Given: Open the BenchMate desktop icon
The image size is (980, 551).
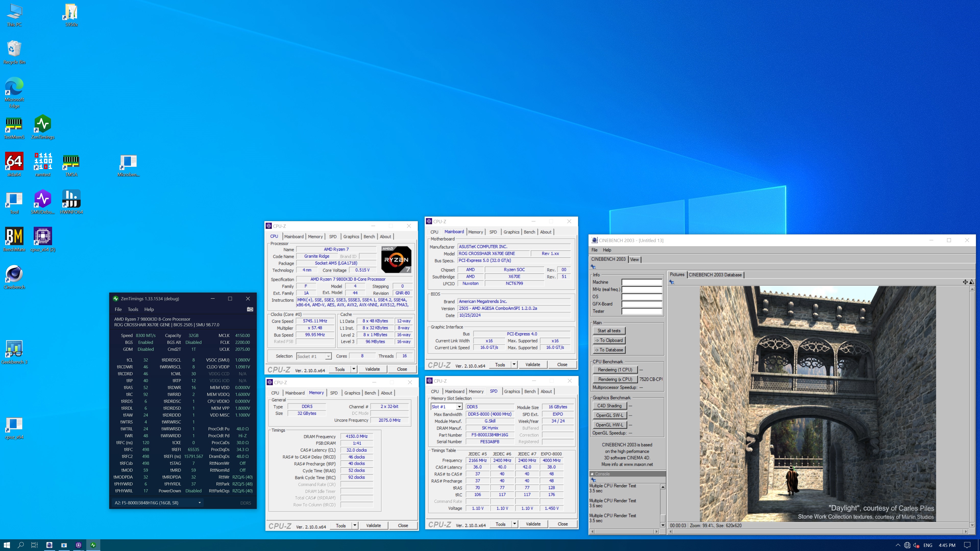Looking at the screenshot, I should coord(14,240).
